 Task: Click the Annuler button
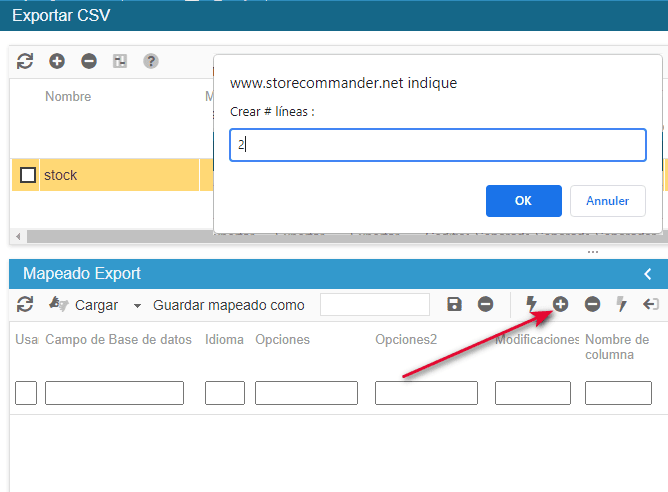607,201
